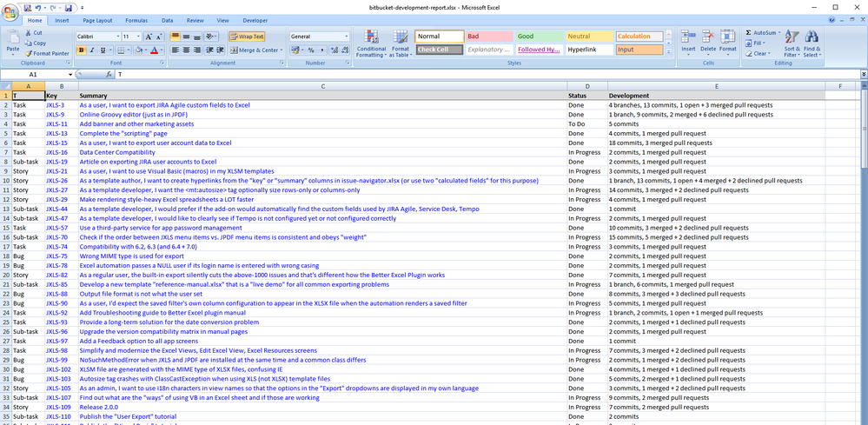The width and height of the screenshot is (868, 425).
Task: Activate the Format Painter brush
Action: 47,53
